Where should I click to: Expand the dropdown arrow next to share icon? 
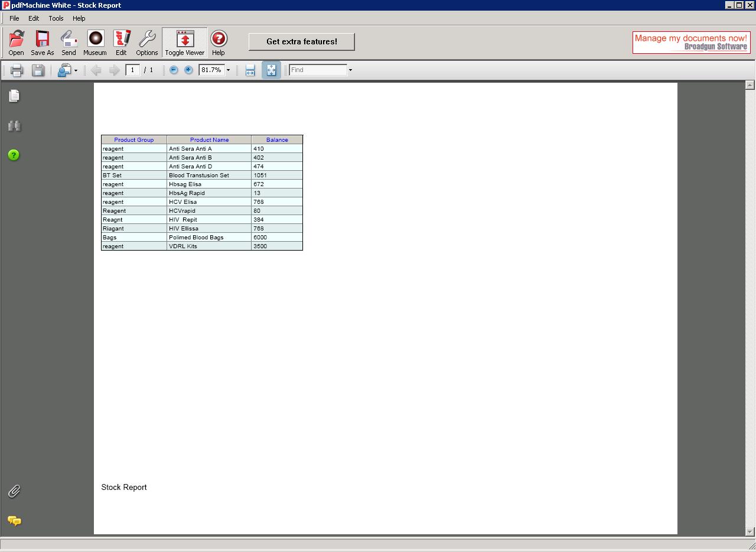(x=76, y=71)
